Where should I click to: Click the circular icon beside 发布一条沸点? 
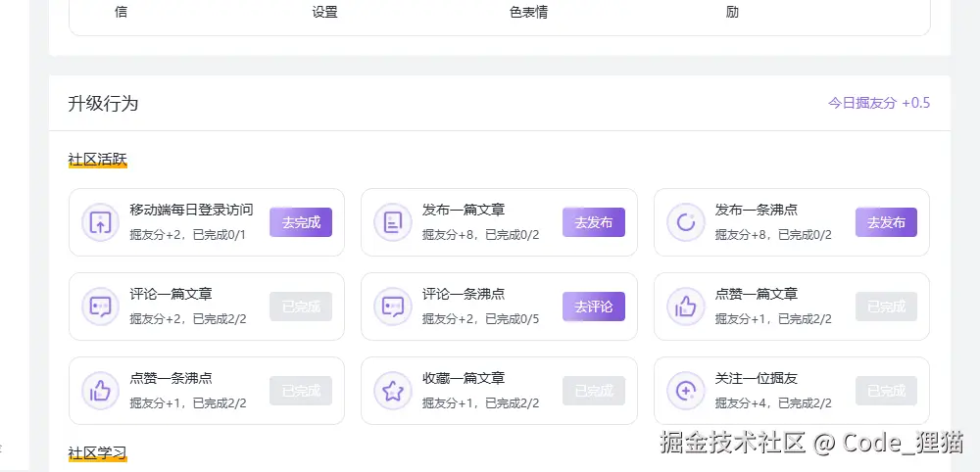pyautogui.click(x=686, y=222)
